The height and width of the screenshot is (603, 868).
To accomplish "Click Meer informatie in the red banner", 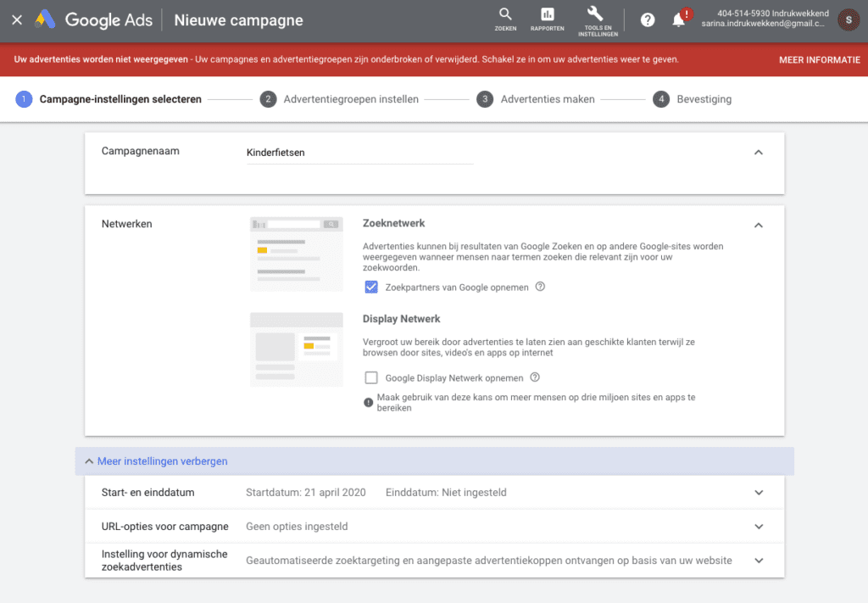I will click(819, 60).
